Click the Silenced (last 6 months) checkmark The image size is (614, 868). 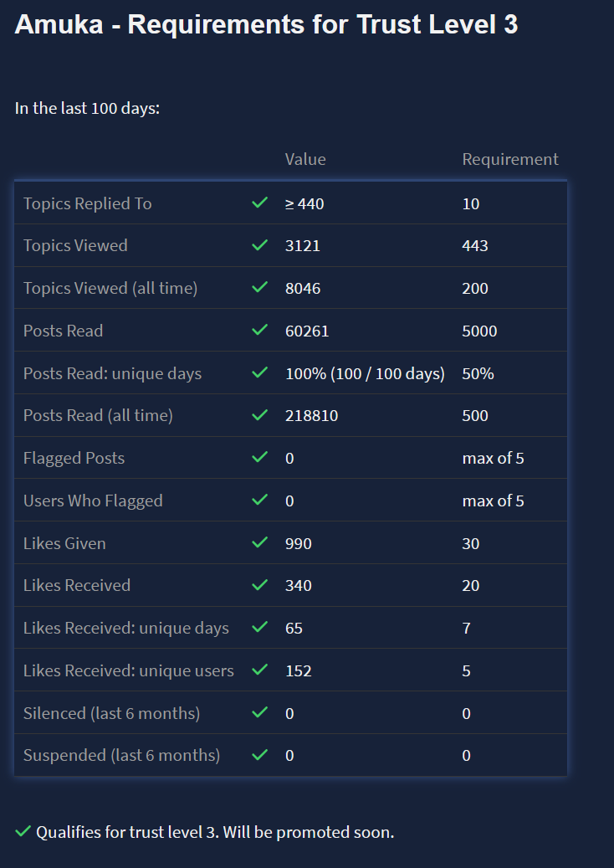[259, 713]
